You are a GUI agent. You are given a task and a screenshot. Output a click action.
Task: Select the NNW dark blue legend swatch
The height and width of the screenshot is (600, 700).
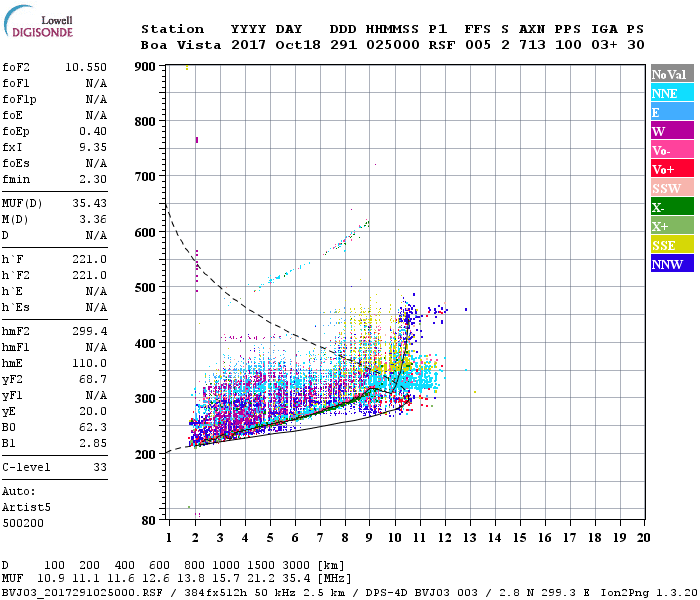[672, 264]
